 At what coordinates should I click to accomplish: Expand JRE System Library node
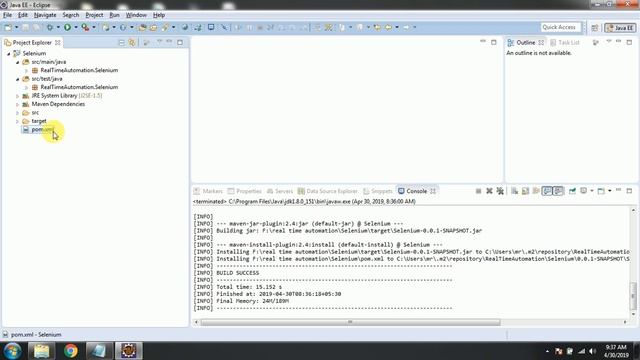(18, 96)
